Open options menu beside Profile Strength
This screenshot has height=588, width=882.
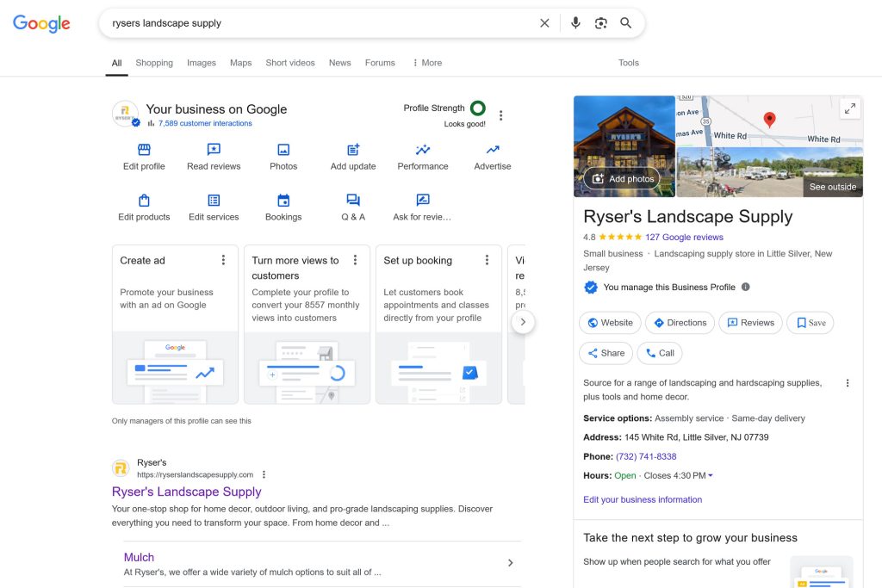tap(500, 115)
